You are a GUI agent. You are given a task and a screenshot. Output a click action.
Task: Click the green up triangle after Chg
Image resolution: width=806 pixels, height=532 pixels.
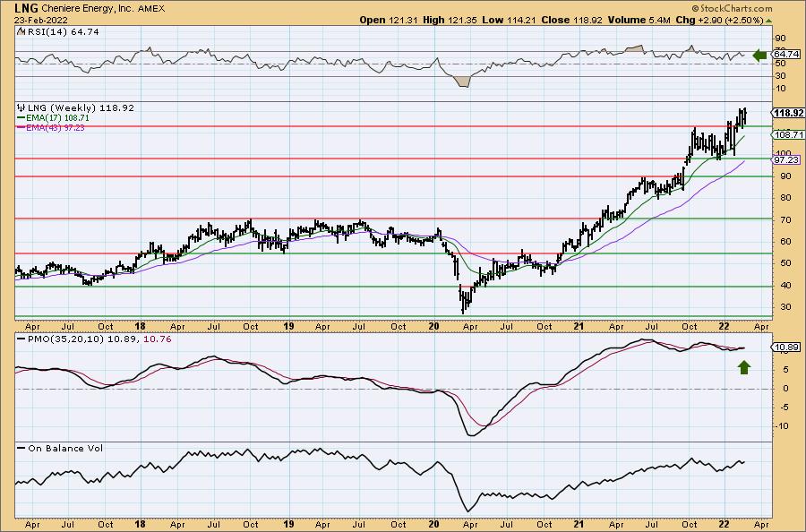[x=769, y=21]
